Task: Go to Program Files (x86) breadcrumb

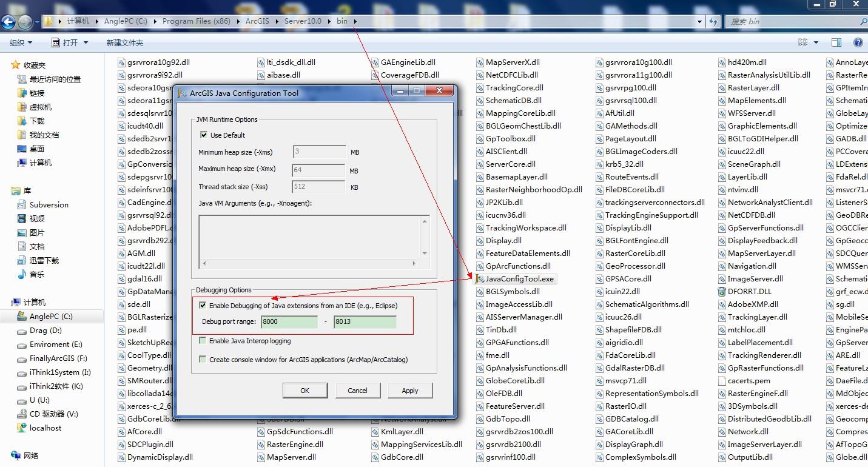Action: click(196, 21)
